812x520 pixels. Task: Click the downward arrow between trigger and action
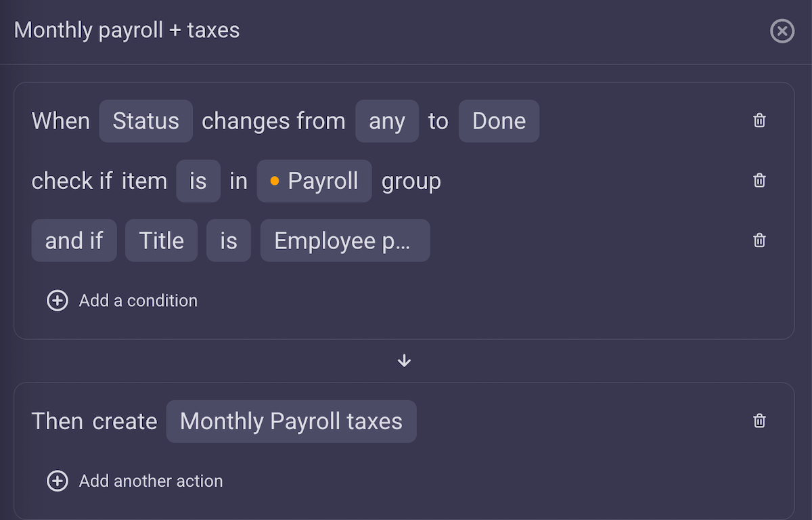point(404,360)
